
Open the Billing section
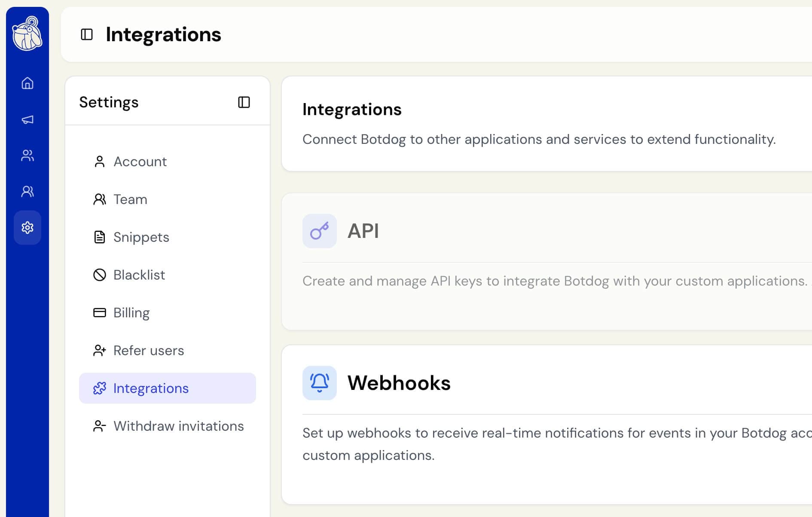(168, 313)
